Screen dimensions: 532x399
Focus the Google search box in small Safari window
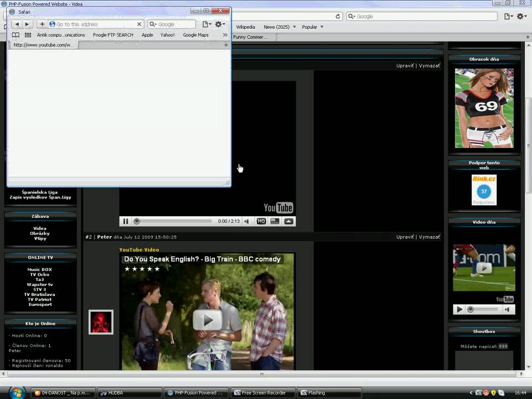171,24
